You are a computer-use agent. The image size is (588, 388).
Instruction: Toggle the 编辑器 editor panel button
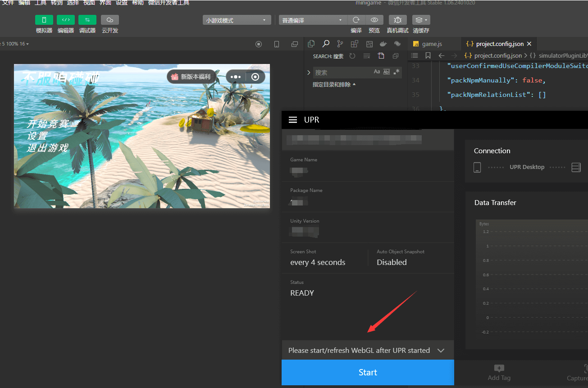pos(66,20)
